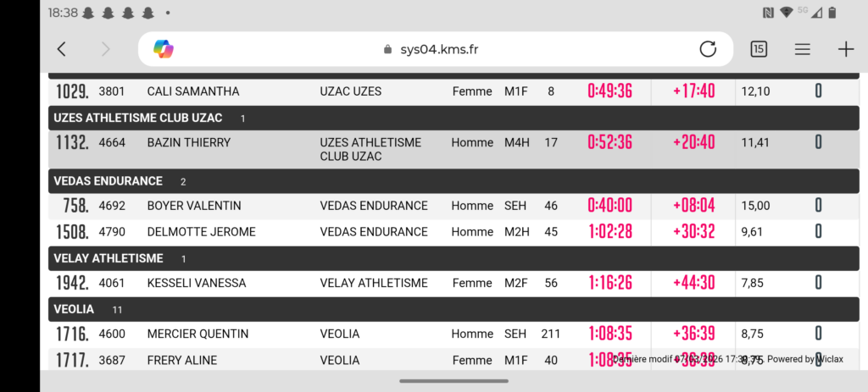Open runner BOYER VALENTIN's result
868x392 pixels.
click(x=194, y=206)
